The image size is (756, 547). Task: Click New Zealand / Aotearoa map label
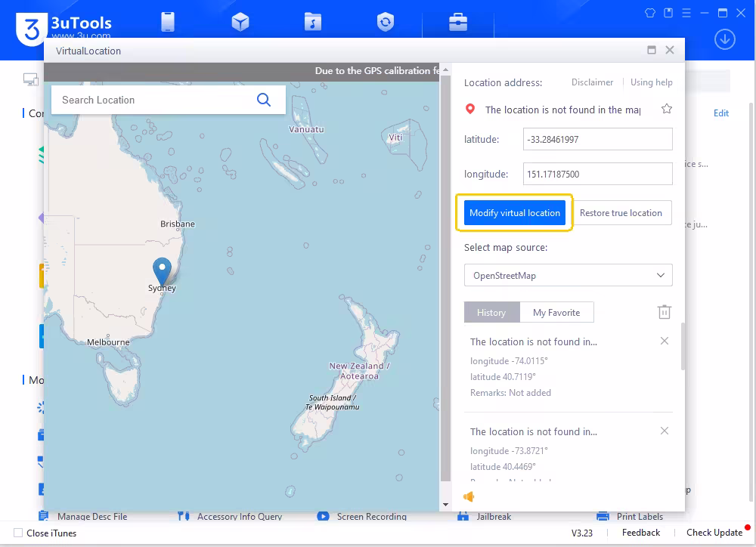[359, 371]
